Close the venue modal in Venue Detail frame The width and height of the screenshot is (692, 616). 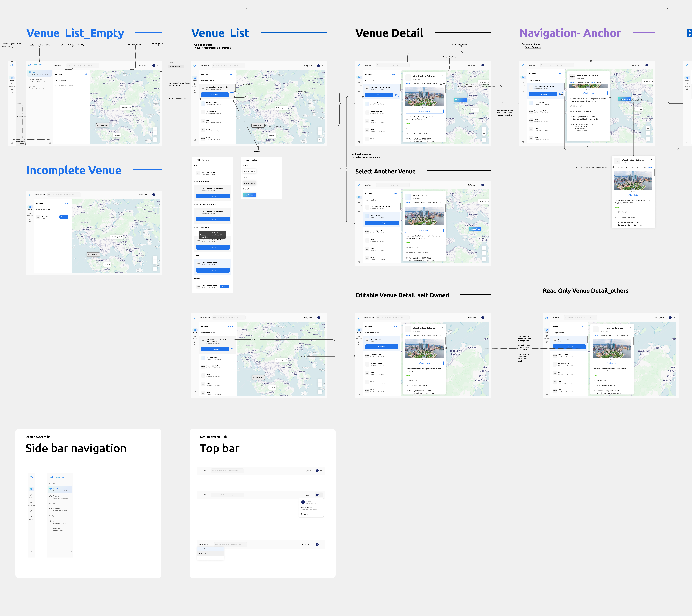(442, 76)
